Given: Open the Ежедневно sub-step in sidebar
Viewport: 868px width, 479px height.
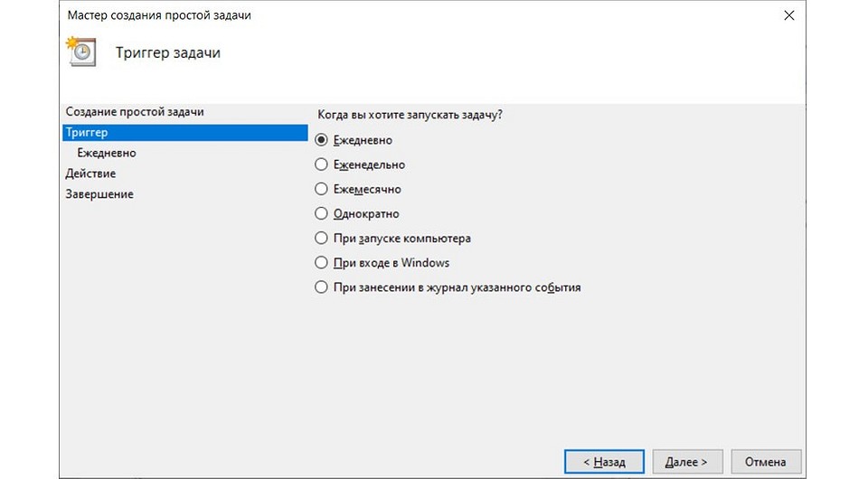Looking at the screenshot, I should [107, 153].
